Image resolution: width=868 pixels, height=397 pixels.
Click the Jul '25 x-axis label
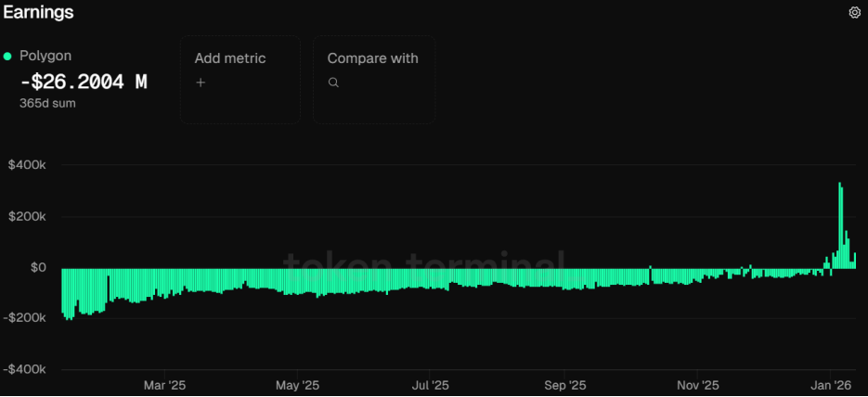tap(431, 385)
